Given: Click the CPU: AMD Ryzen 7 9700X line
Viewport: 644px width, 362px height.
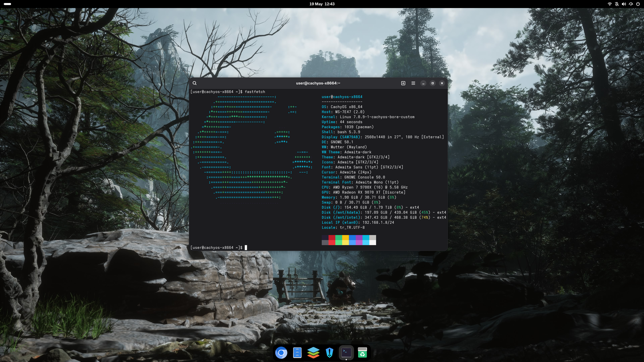Looking at the screenshot, I should (x=365, y=187).
